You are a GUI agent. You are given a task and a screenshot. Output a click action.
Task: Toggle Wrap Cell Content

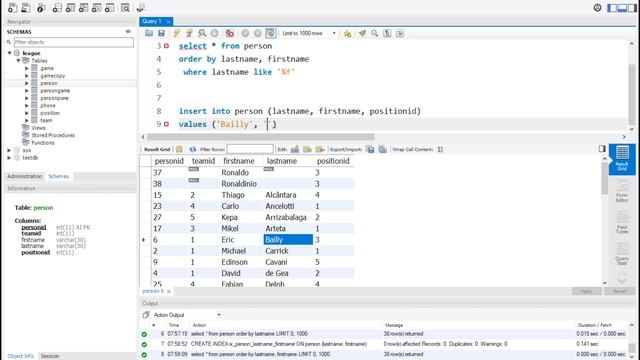(x=440, y=149)
